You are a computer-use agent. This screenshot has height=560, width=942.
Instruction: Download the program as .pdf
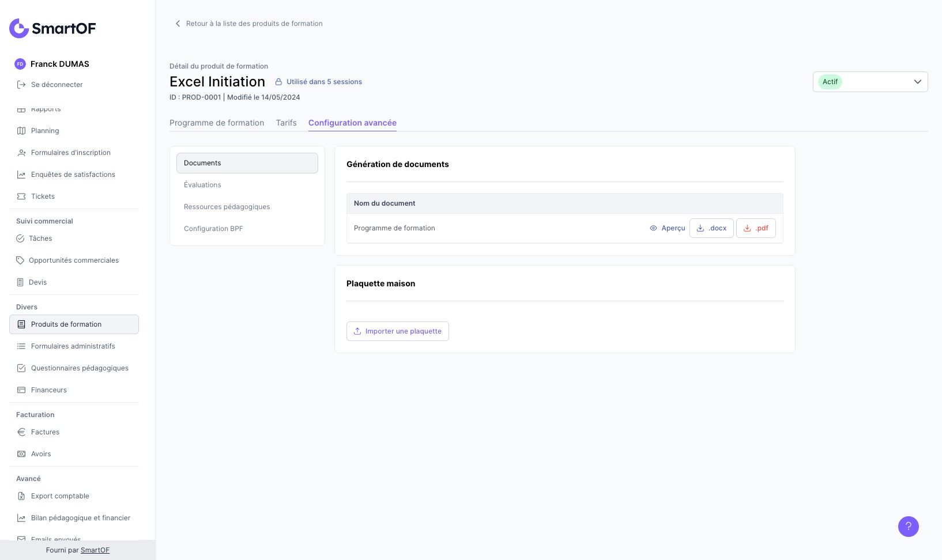[x=756, y=228]
